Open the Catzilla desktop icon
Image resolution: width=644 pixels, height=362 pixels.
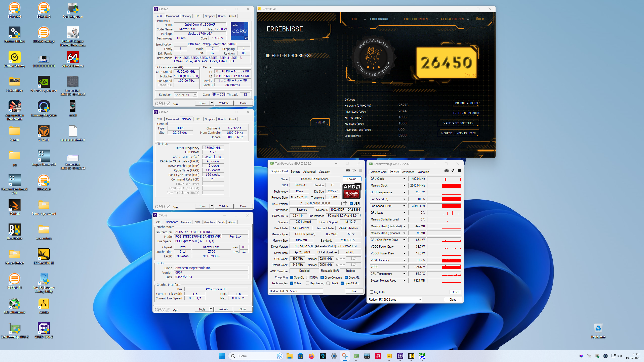click(44, 306)
